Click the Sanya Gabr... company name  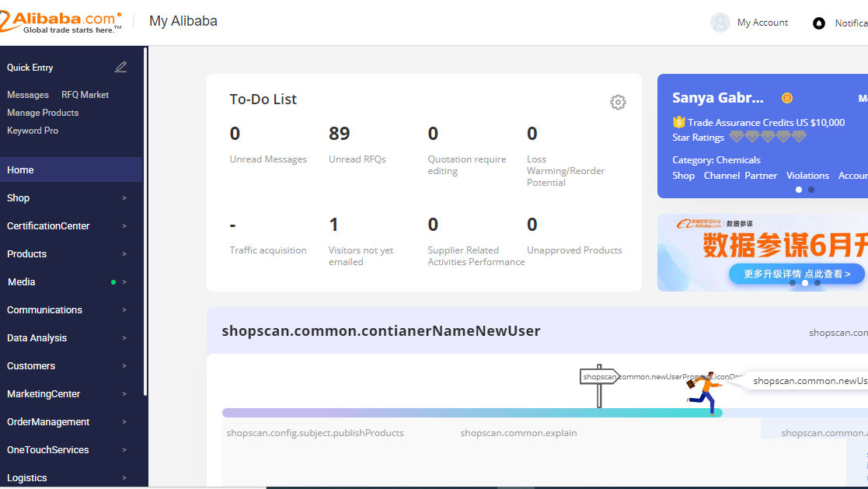click(x=717, y=98)
